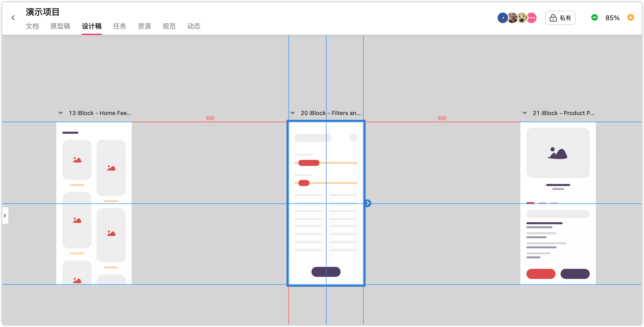This screenshot has height=327, width=644.
Task: Open the 任务 tab
Action: tap(120, 26)
